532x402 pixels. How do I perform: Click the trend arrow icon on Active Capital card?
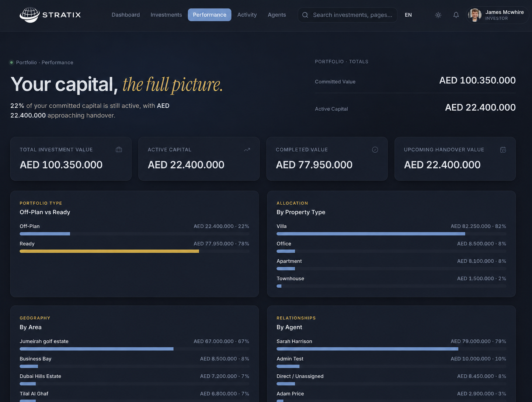[x=247, y=150]
